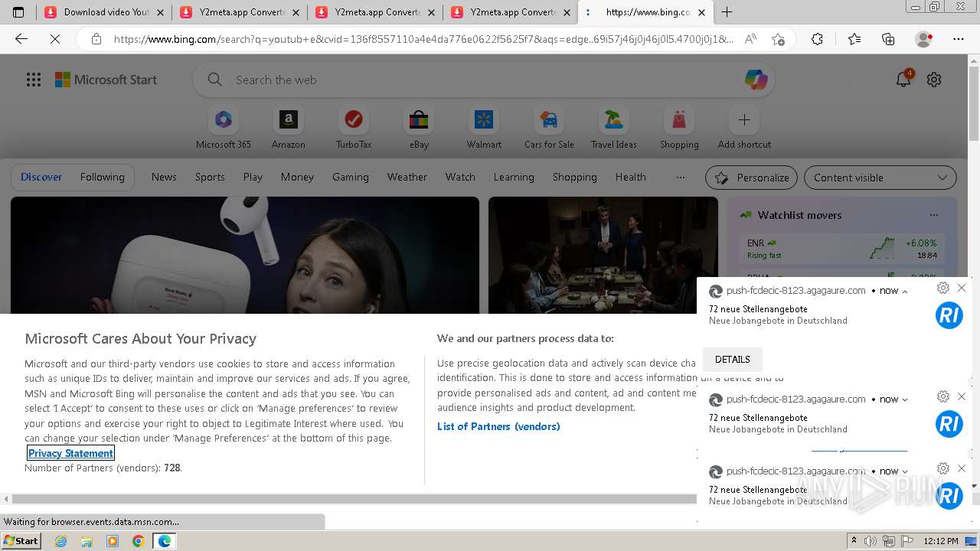Open Watchlist movers options ellipsis
Screen dimensions: 980x551
tap(933, 215)
